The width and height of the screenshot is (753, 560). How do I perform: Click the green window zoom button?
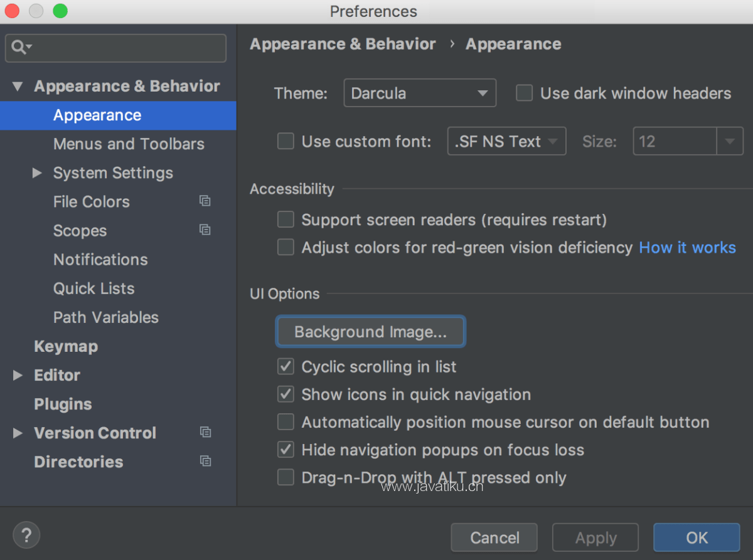tap(60, 11)
